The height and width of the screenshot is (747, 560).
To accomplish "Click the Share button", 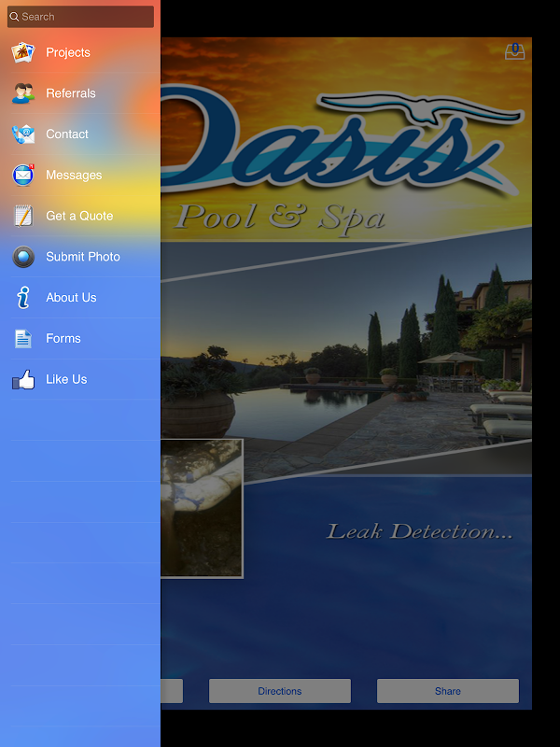I will [x=448, y=691].
